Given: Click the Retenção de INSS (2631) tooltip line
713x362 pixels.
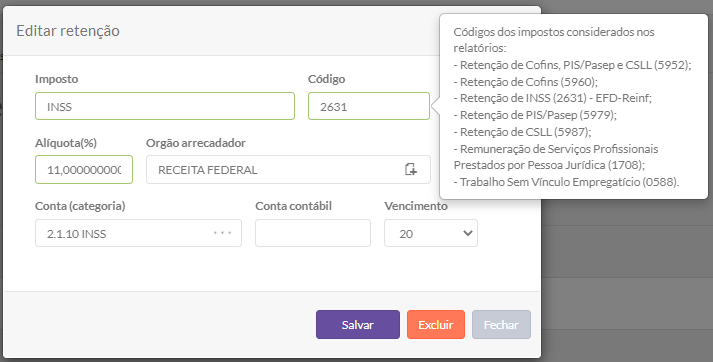Looking at the screenshot, I should pos(552,98).
